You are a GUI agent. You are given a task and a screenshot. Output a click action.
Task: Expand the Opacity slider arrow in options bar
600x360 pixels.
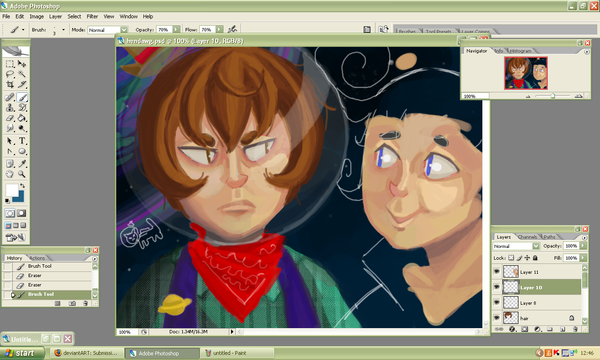(x=176, y=29)
